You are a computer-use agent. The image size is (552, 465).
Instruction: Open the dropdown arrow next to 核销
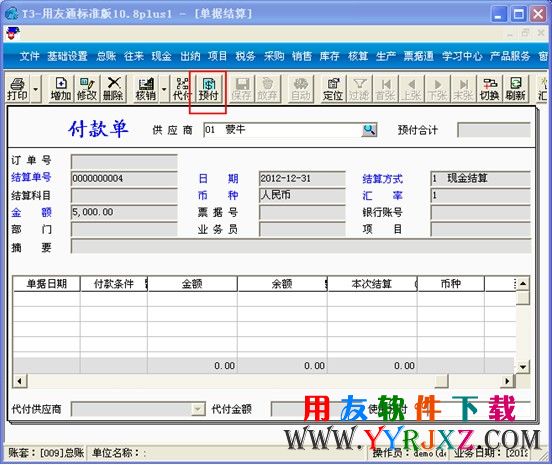pos(164,89)
